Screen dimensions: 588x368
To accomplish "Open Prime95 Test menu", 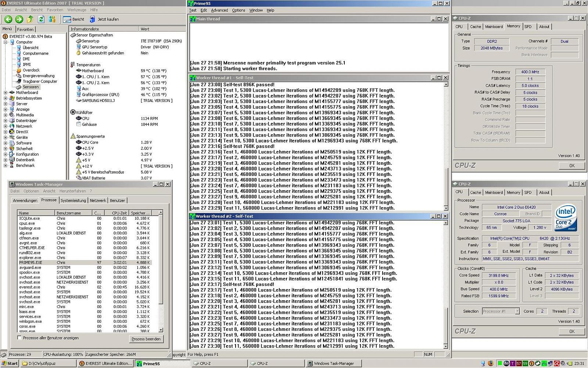I will pyautogui.click(x=193, y=10).
